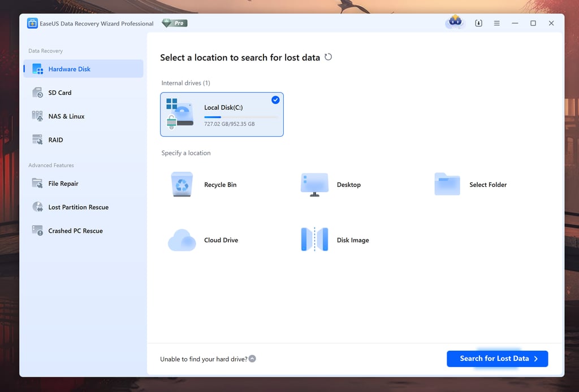This screenshot has height=392, width=579.
Task: Click the EaseUS app logo icon
Action: tap(32, 23)
